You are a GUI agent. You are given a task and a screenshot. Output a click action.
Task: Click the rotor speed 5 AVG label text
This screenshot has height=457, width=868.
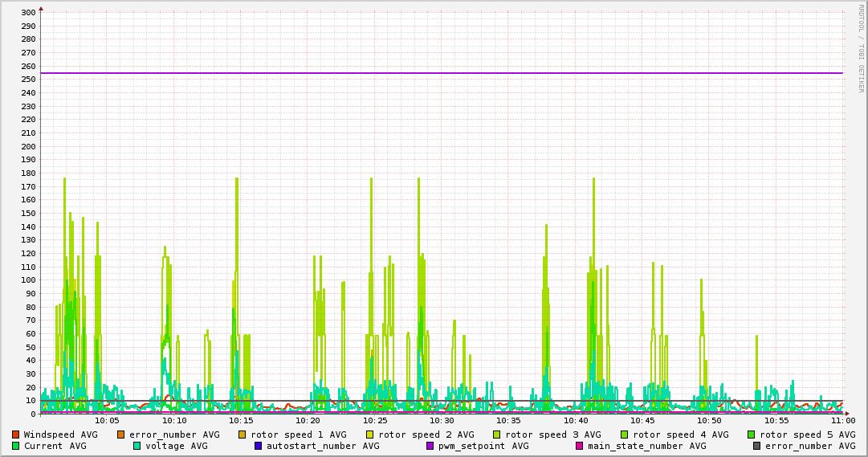(808, 435)
